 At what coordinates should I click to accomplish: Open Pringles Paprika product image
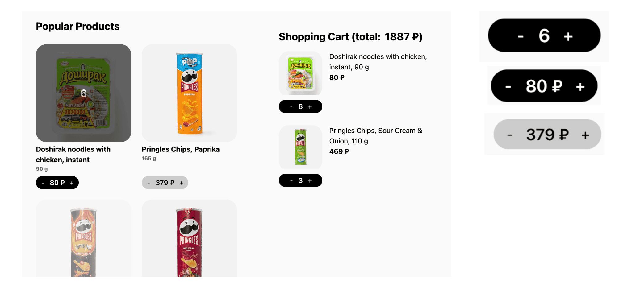189,93
